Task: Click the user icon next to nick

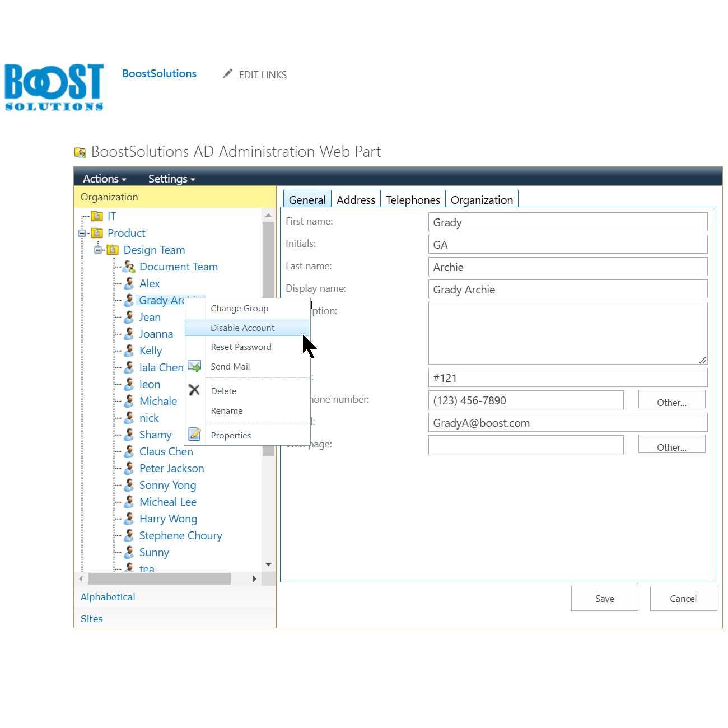Action: (x=129, y=418)
